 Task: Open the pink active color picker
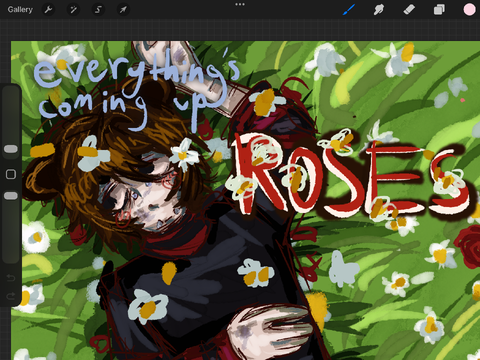tap(469, 10)
